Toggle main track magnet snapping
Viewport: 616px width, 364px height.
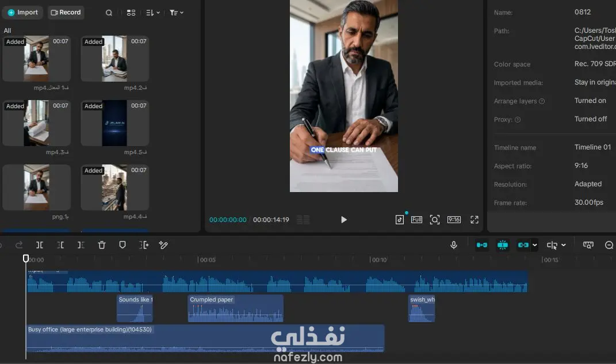(481, 245)
